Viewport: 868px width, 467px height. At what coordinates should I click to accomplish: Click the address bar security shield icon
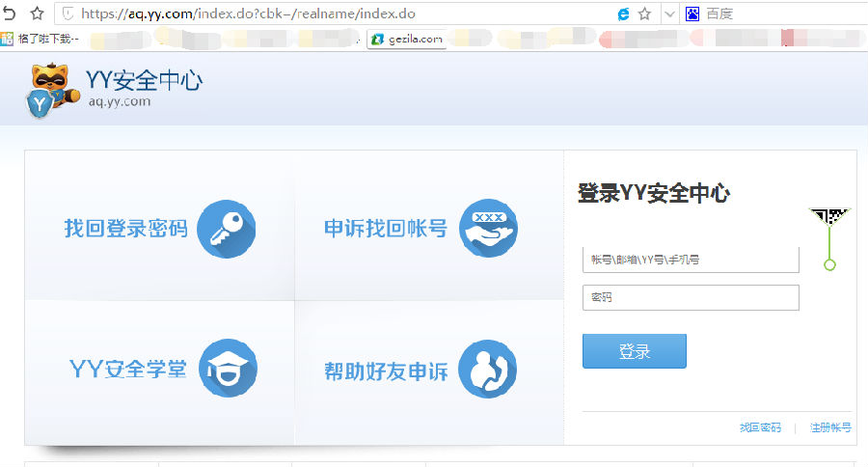(68, 14)
